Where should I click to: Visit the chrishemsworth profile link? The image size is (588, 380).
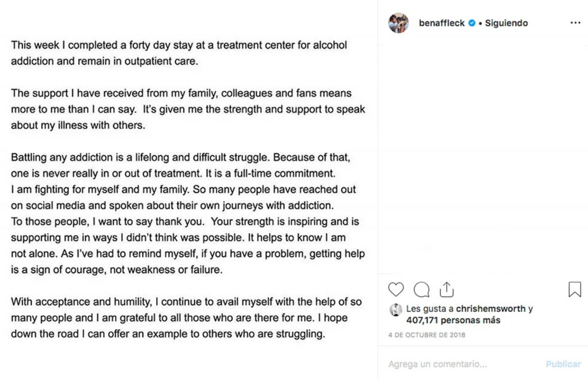[x=490, y=309]
